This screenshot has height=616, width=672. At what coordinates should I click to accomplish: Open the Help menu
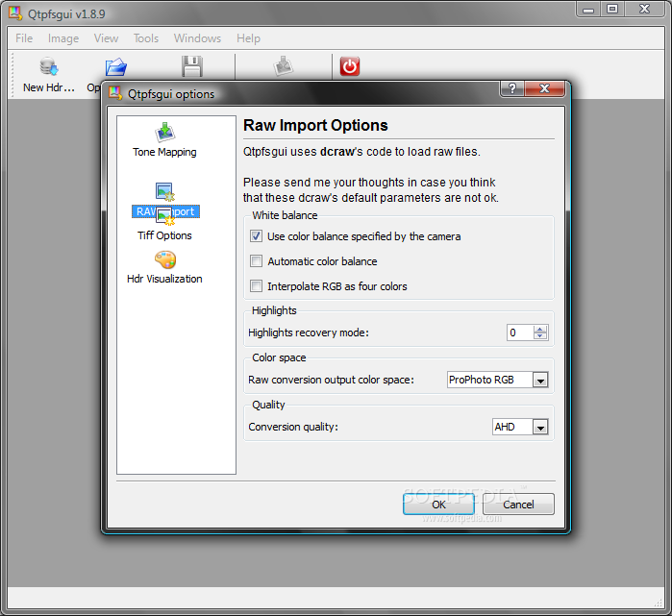pyautogui.click(x=249, y=38)
